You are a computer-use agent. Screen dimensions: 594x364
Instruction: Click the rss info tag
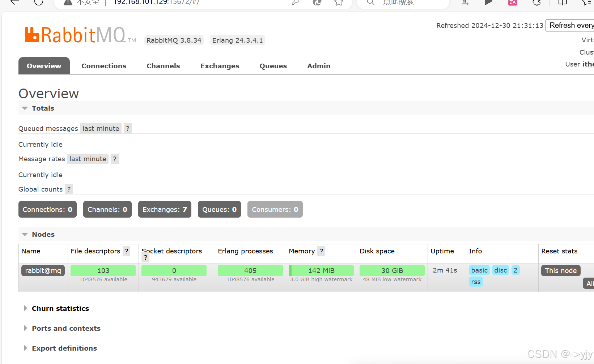click(476, 282)
